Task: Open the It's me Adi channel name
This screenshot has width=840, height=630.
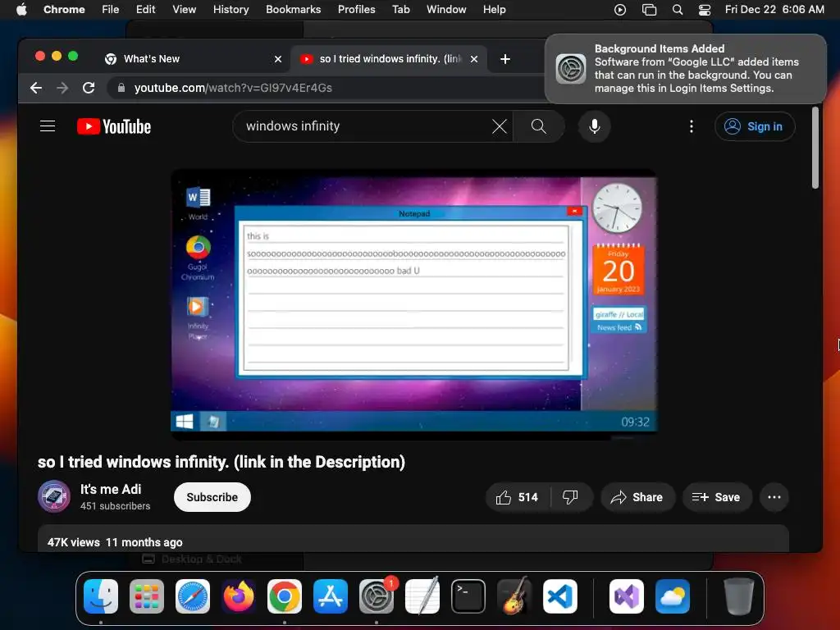Action: click(111, 489)
